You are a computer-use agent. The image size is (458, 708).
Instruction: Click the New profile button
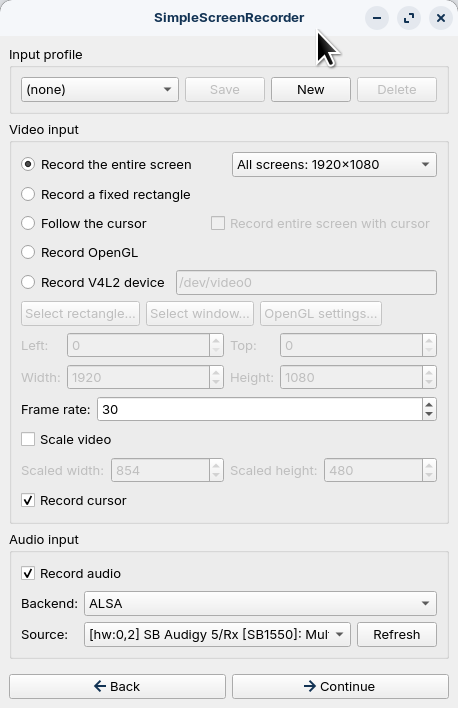click(311, 89)
